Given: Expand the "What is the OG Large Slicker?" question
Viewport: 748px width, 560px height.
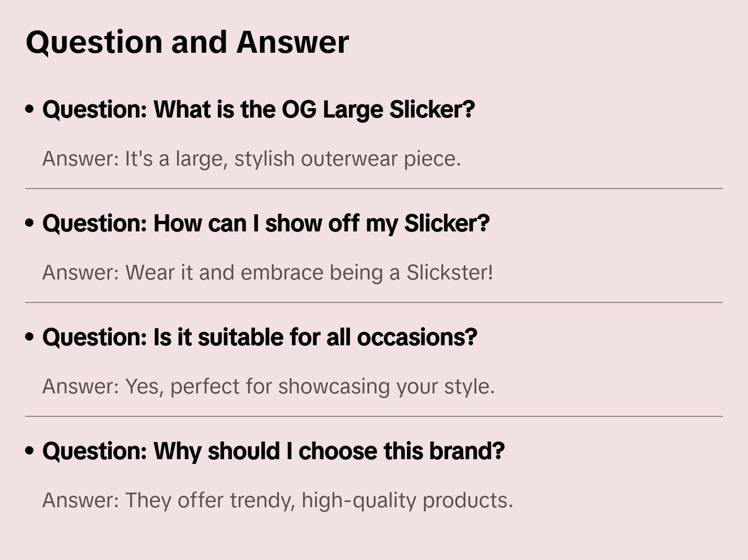Looking at the screenshot, I should 259,110.
